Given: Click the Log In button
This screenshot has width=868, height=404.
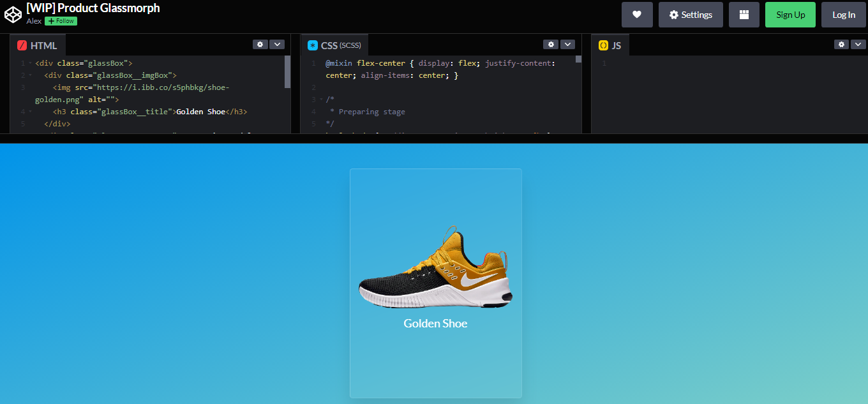Looking at the screenshot, I should coord(843,14).
